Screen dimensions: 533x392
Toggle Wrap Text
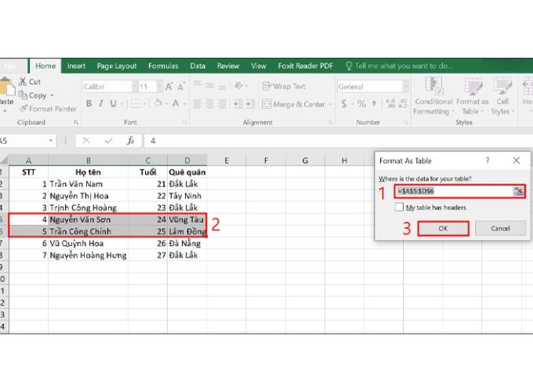pos(284,86)
